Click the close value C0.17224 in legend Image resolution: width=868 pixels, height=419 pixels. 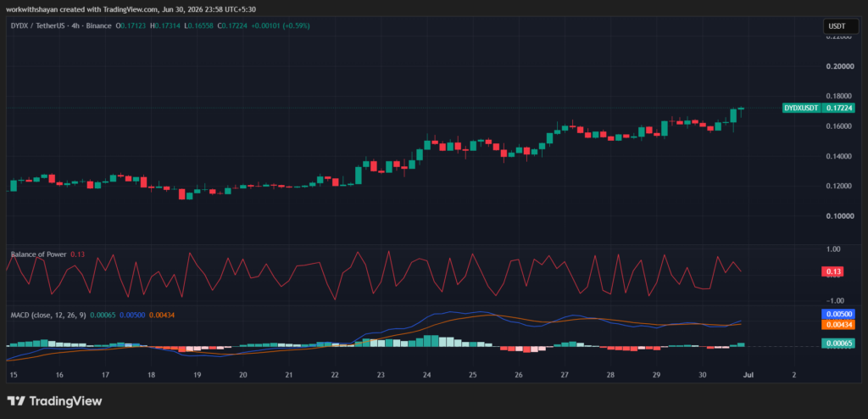232,25
